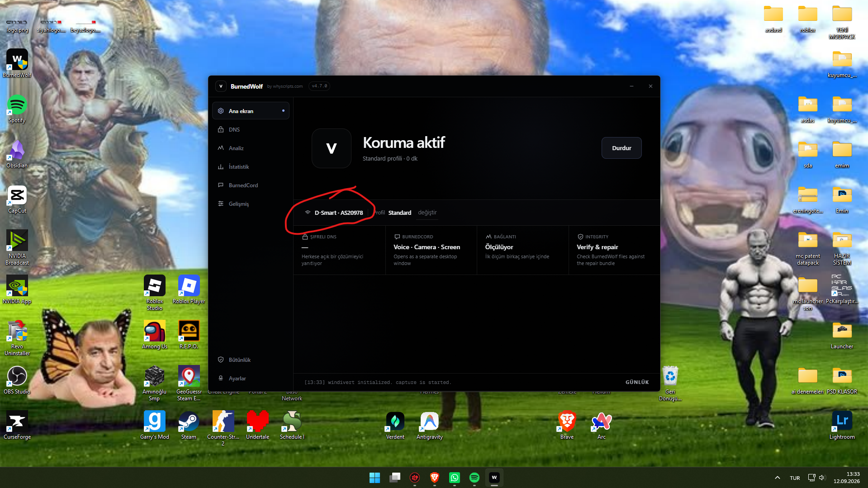
Task: Open the Bütünlük sidebar item
Action: point(251,360)
